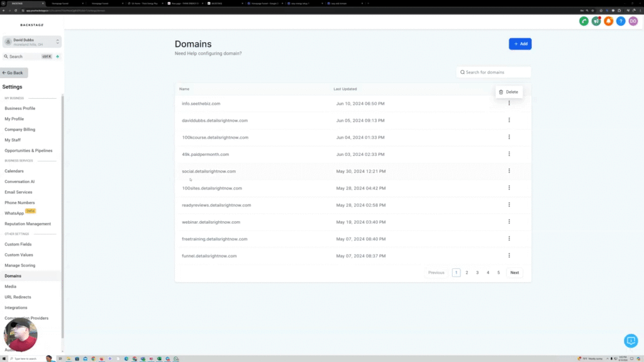The image size is (644, 362).
Task: Open Conversation AI settings
Action: point(19,182)
